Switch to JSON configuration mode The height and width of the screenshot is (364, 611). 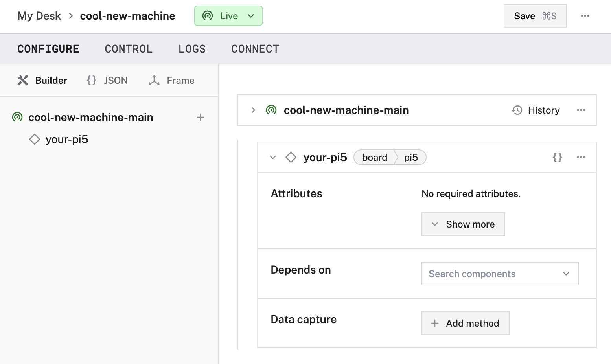[x=107, y=81]
